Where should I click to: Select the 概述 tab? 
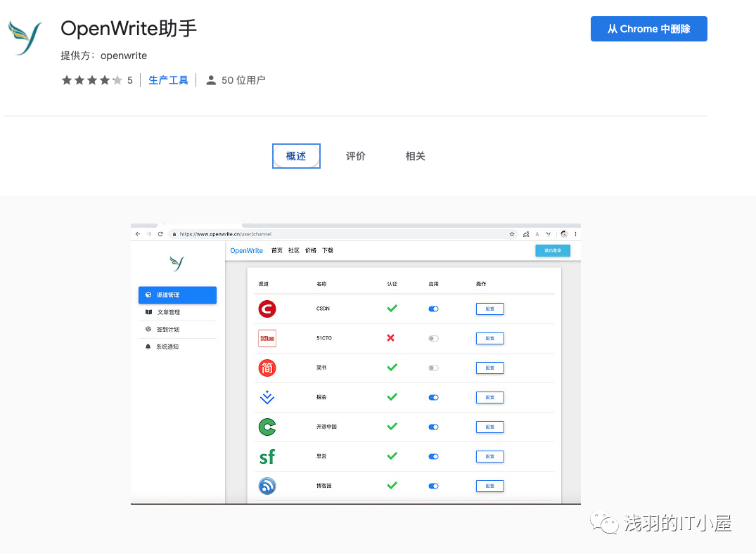[296, 156]
